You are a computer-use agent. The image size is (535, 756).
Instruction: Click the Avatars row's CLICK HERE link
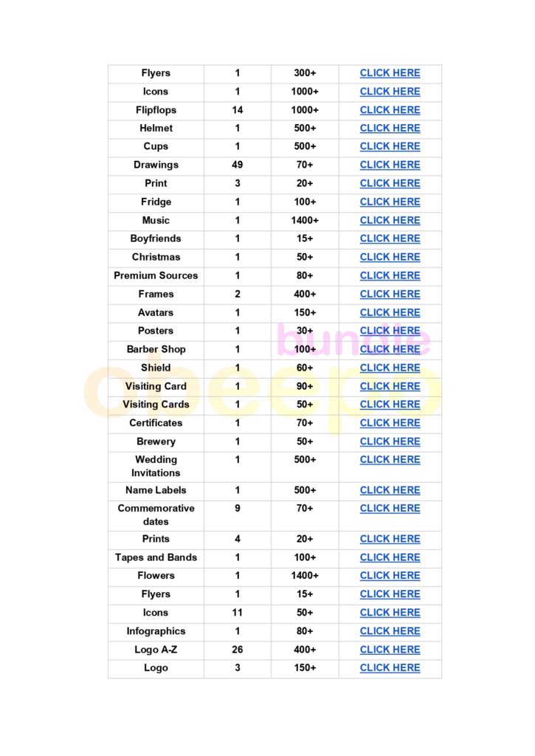point(390,312)
